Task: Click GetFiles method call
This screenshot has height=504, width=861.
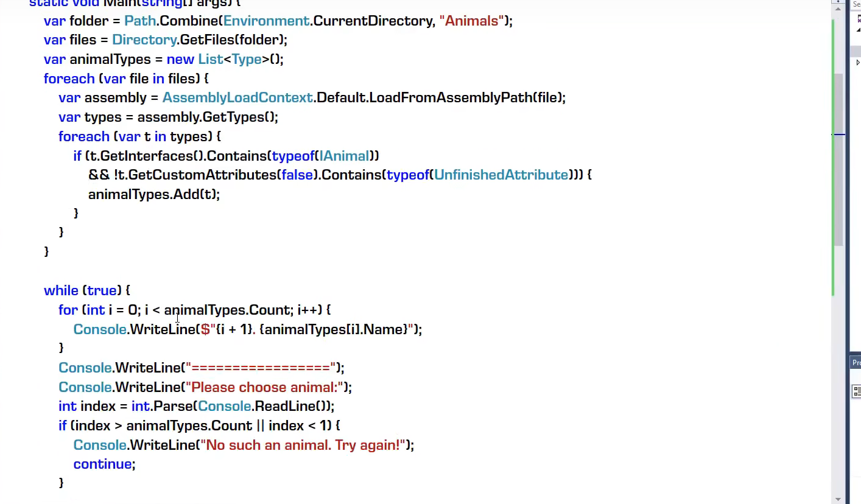Action: click(207, 40)
